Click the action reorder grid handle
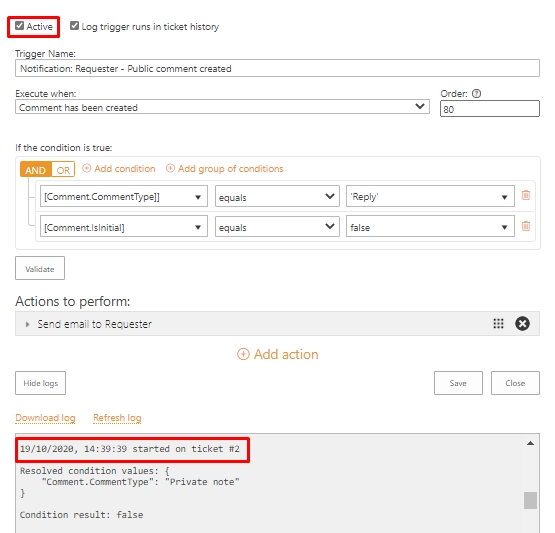This screenshot has width=555, height=533. pos(498,323)
